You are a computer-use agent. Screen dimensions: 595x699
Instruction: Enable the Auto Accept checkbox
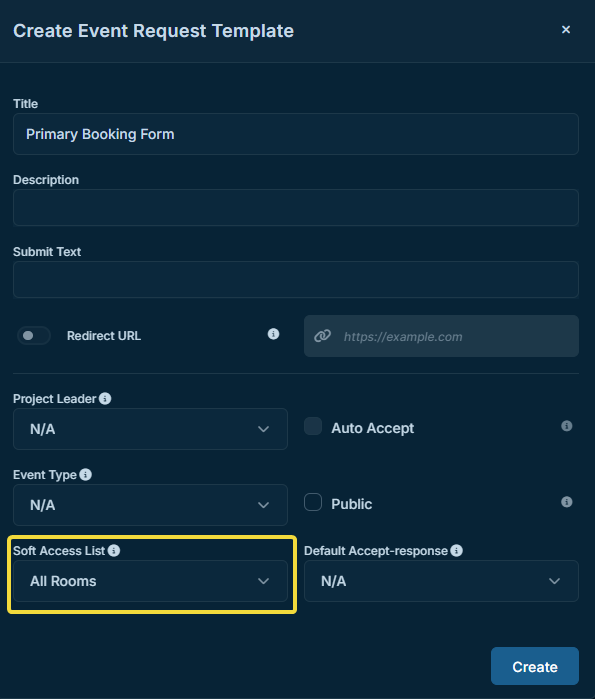pos(313,426)
